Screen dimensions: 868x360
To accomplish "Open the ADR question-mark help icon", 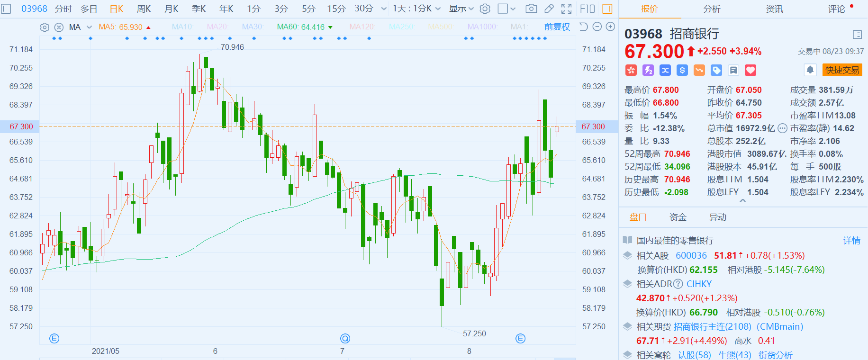I will coord(678,284).
